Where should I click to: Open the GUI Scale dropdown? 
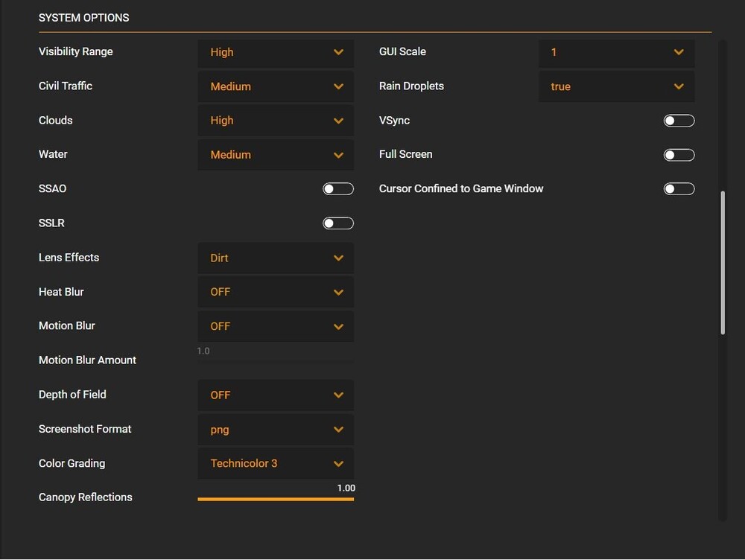click(x=616, y=52)
